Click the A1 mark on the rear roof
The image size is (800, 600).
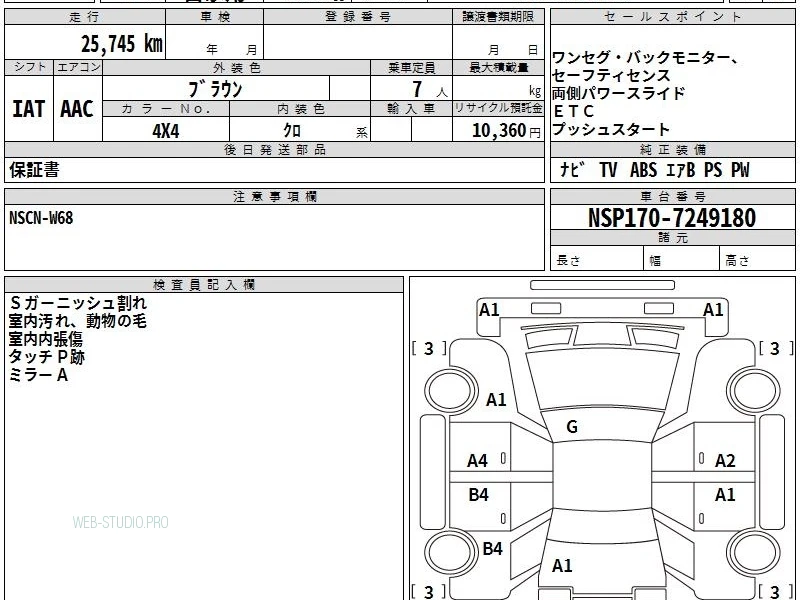point(562,565)
